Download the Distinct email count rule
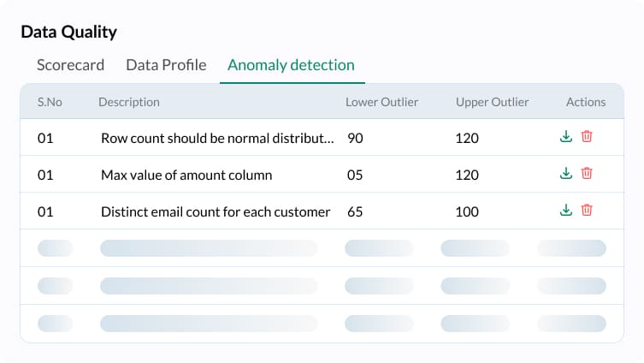Image resolution: width=644 pixels, height=363 pixels. (566, 210)
